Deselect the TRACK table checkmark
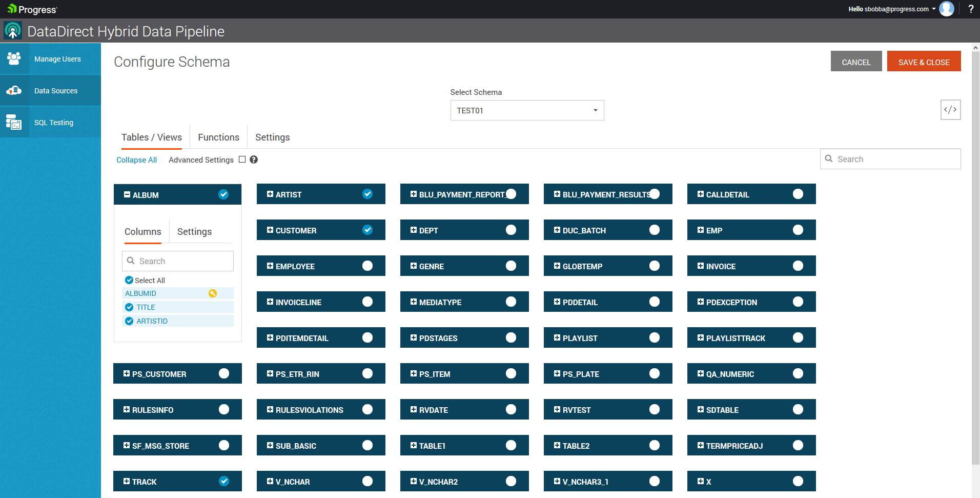Image resolution: width=980 pixels, height=498 pixels. click(x=224, y=481)
